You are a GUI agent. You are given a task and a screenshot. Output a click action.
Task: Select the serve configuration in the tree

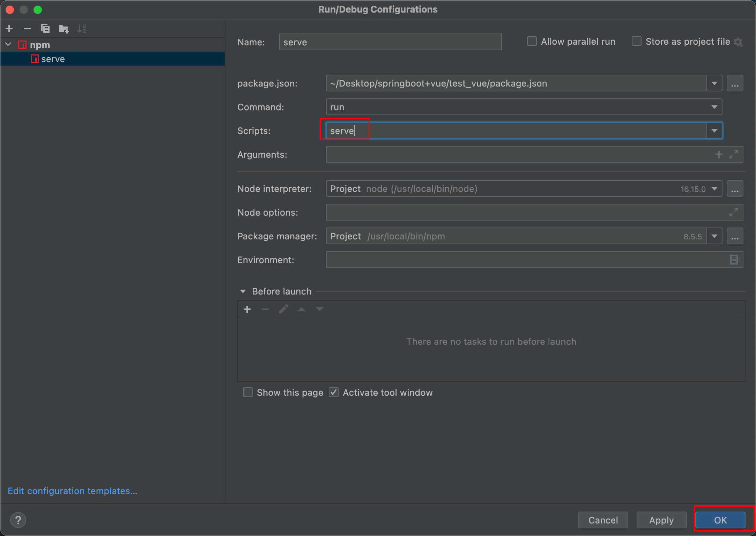(x=113, y=59)
